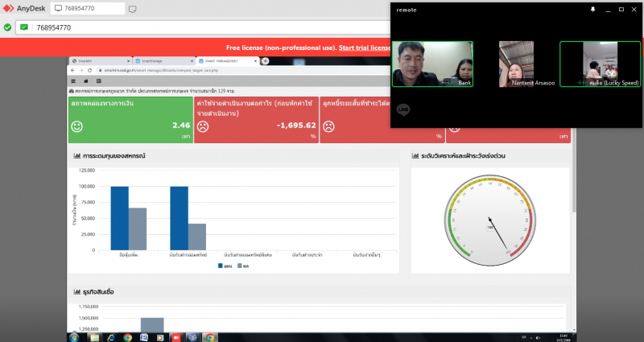
Task: Click the sad face on third red card
Action: pyautogui.click(x=328, y=126)
